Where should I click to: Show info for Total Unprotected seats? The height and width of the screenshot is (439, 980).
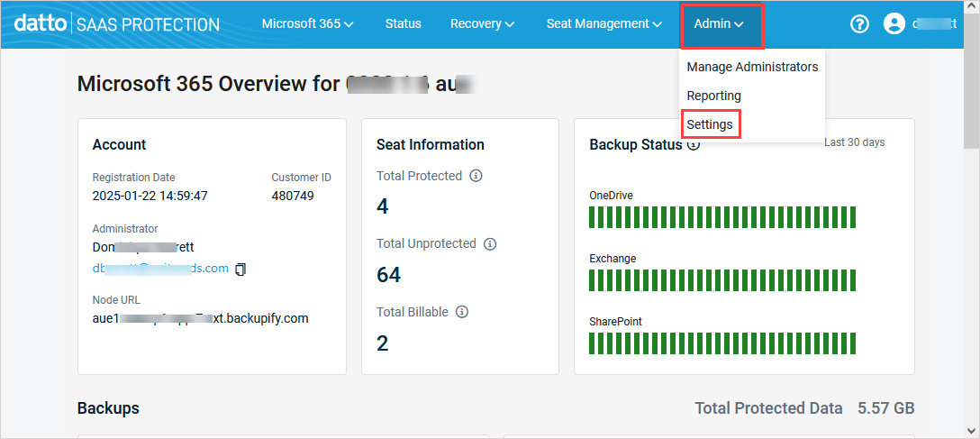tap(490, 244)
